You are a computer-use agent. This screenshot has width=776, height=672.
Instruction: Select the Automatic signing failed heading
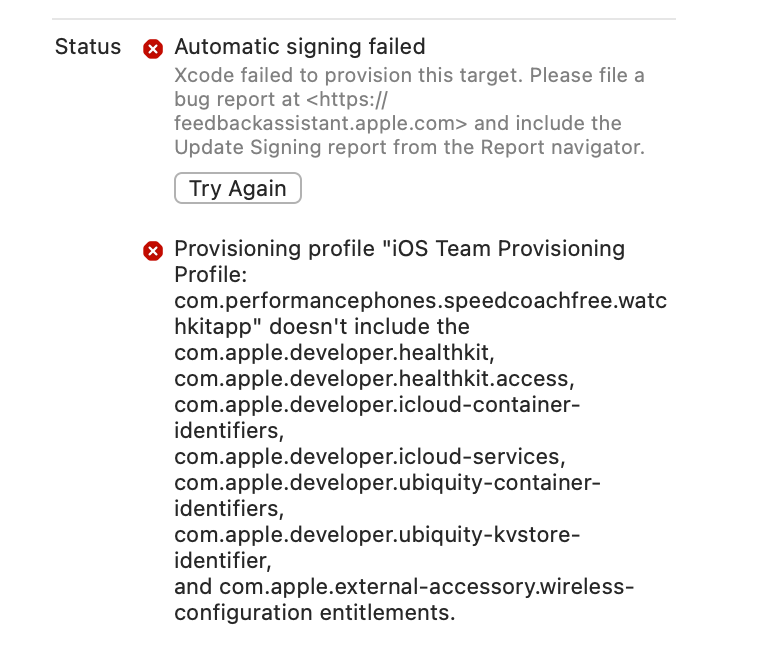pos(299,47)
